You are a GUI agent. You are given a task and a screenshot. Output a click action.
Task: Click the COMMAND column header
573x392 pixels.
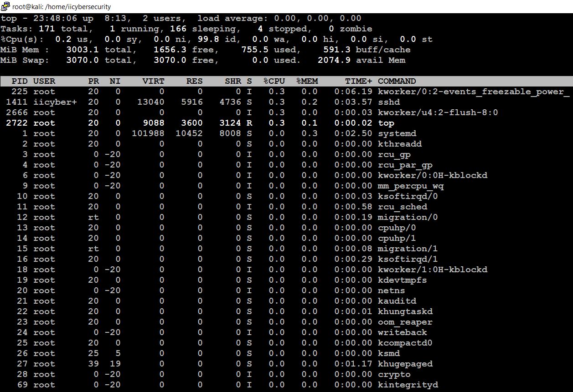pos(397,81)
